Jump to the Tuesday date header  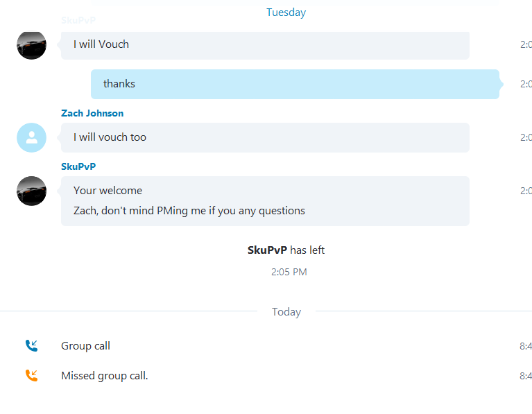click(x=286, y=12)
